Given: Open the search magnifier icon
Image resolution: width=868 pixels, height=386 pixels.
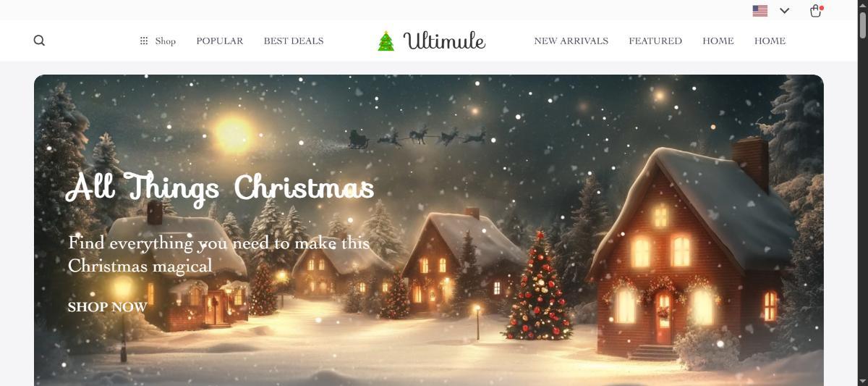Looking at the screenshot, I should [39, 41].
